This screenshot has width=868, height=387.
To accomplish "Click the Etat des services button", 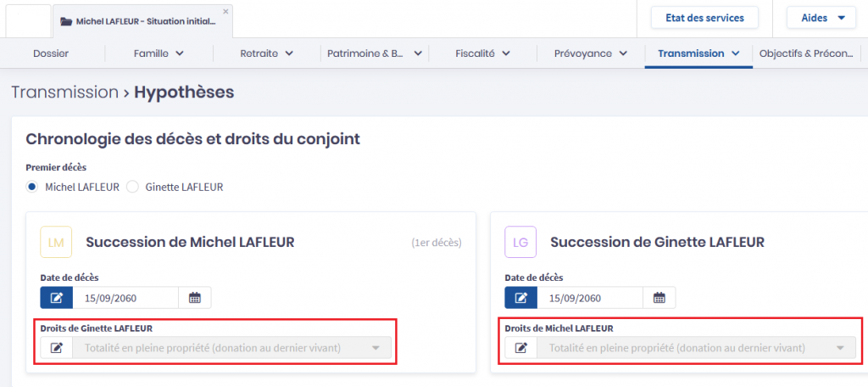I will [704, 18].
